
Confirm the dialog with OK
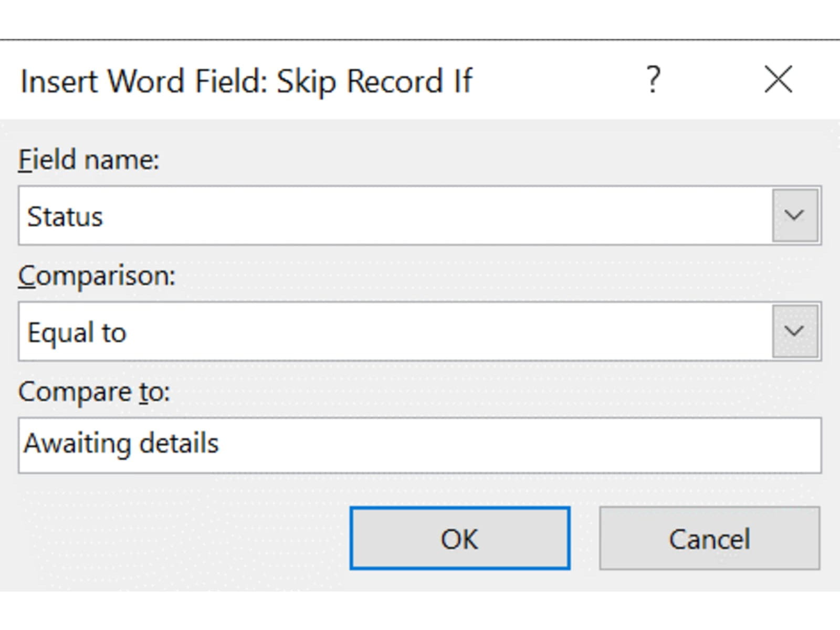coord(460,538)
